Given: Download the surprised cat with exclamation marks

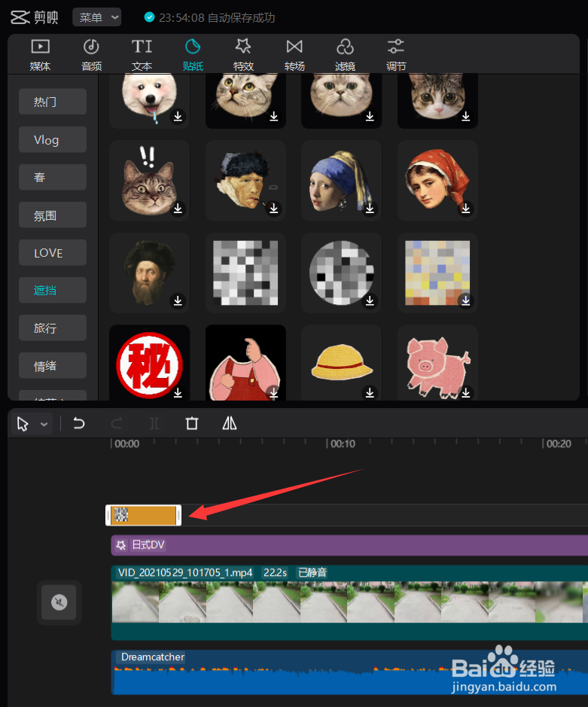Looking at the screenshot, I should coord(178,209).
